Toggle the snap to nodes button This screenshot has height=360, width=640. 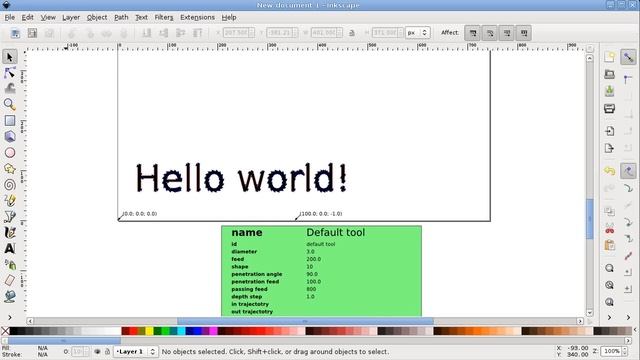628,171
